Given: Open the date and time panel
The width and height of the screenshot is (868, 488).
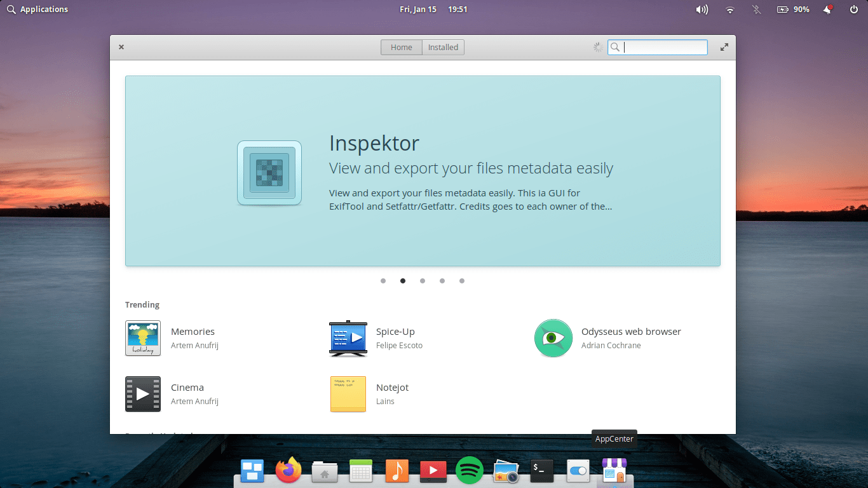Looking at the screenshot, I should pyautogui.click(x=433, y=10).
